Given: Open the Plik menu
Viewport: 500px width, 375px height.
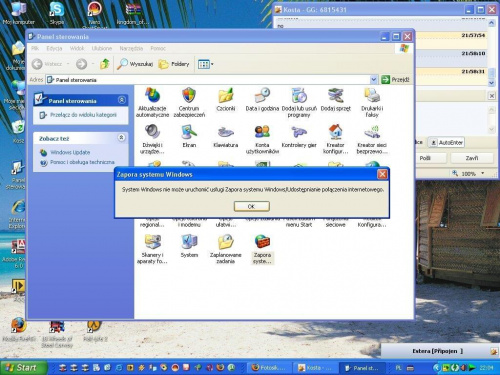Looking at the screenshot, I should [x=35, y=48].
